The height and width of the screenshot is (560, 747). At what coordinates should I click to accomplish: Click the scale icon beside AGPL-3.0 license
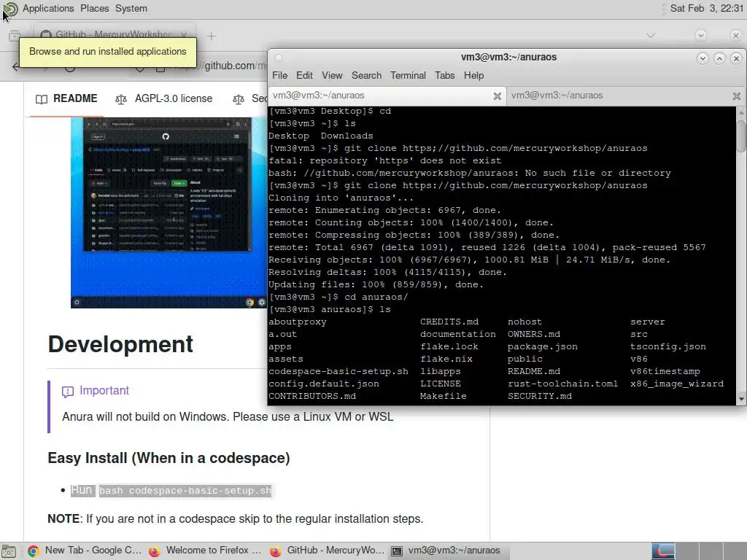tap(121, 99)
